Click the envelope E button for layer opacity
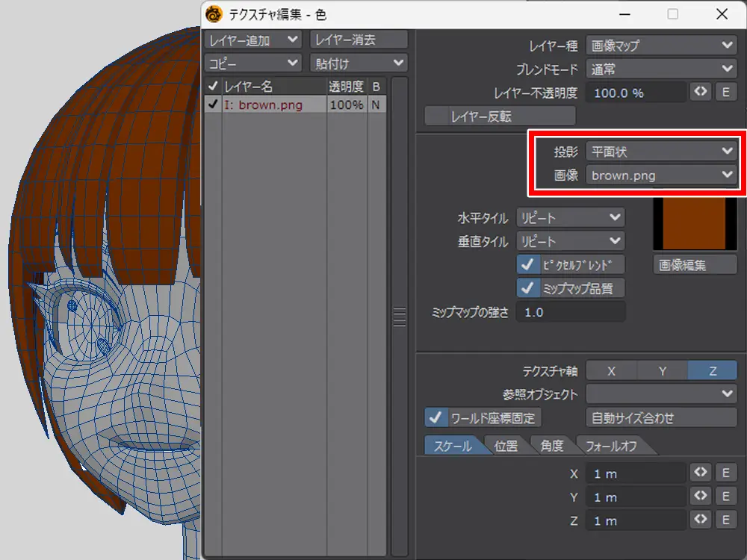This screenshot has height=560, width=747. (x=725, y=93)
